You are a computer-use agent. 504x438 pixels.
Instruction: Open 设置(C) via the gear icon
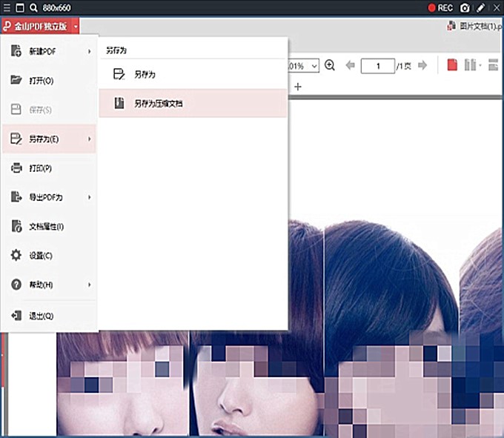(16, 256)
